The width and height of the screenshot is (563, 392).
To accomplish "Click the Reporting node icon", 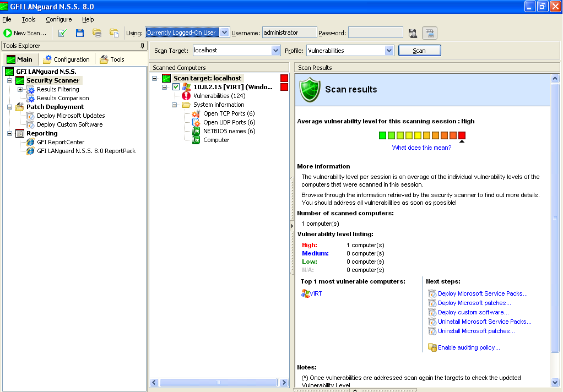I will [x=20, y=133].
